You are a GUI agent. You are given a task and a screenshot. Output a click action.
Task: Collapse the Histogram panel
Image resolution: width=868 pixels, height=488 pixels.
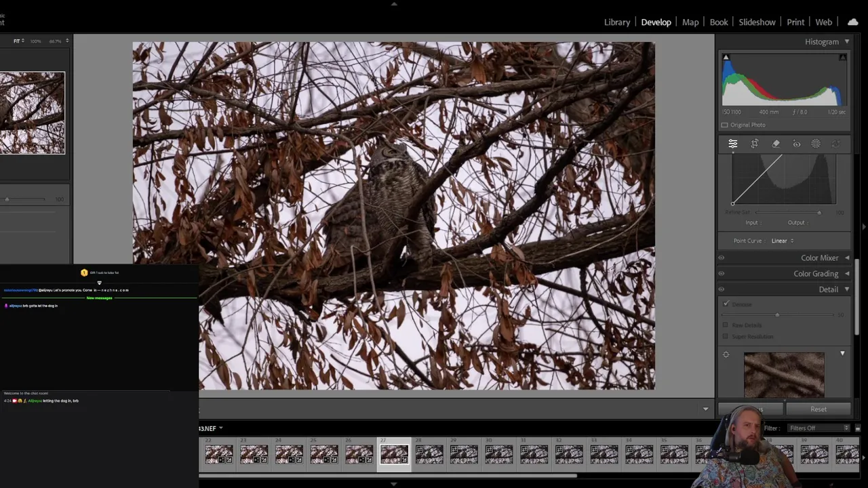(x=846, y=41)
